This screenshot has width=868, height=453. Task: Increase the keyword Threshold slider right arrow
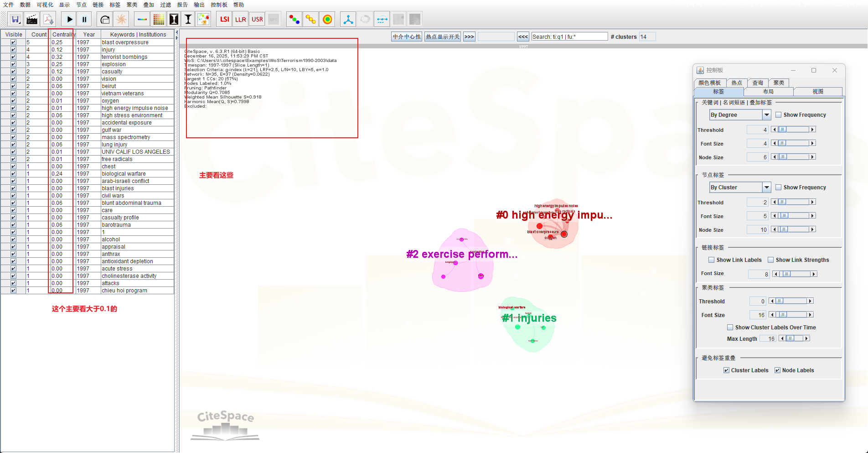pyautogui.click(x=812, y=130)
